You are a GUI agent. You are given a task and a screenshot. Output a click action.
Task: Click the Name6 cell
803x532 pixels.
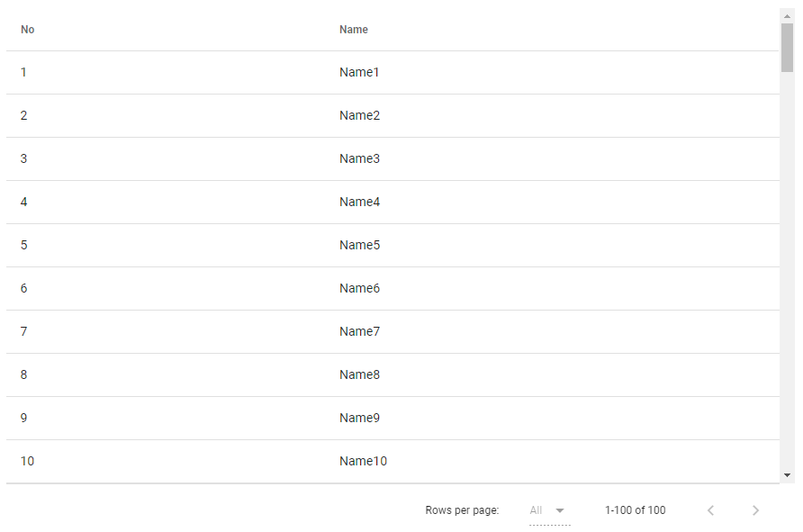(359, 288)
